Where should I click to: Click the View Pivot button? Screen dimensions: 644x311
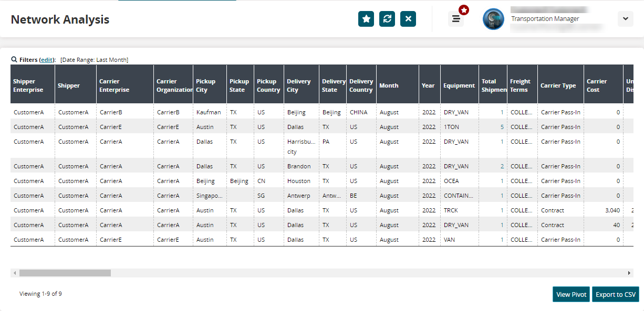point(571,294)
